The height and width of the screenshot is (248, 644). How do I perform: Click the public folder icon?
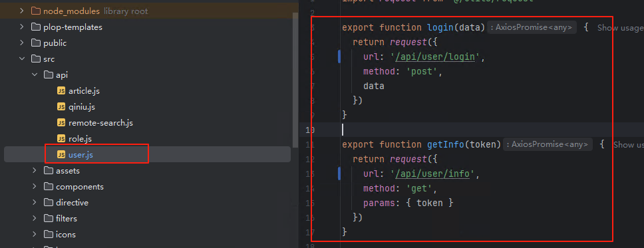36,43
